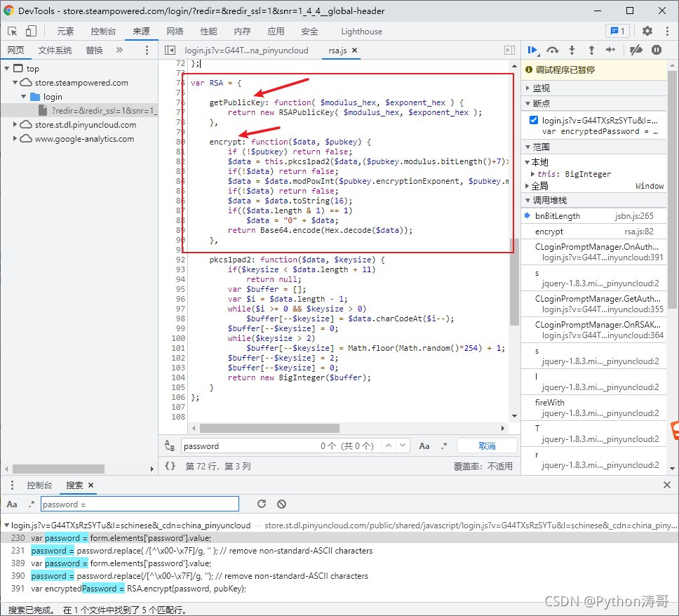
Task: Open the 控制台 drawer tab
Action: (x=39, y=486)
